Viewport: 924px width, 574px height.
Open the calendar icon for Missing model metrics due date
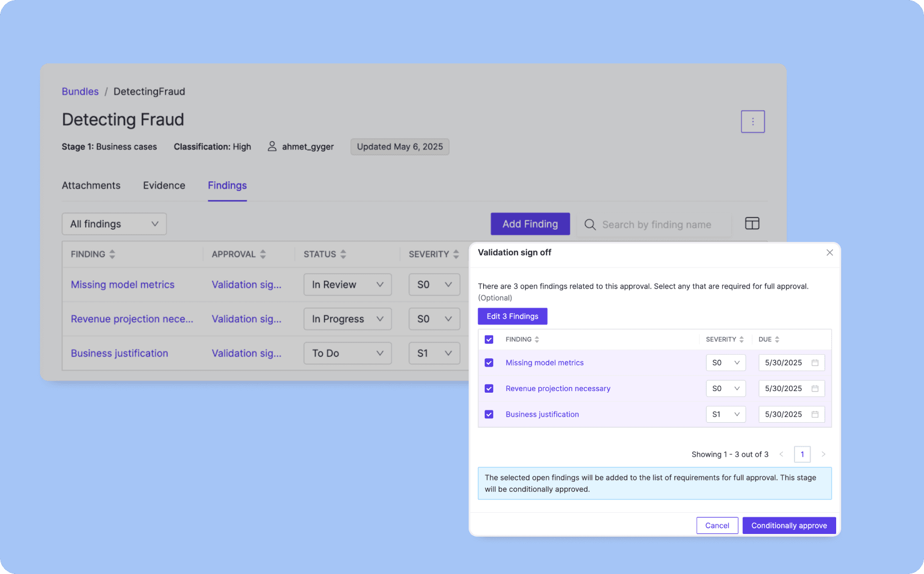(816, 362)
